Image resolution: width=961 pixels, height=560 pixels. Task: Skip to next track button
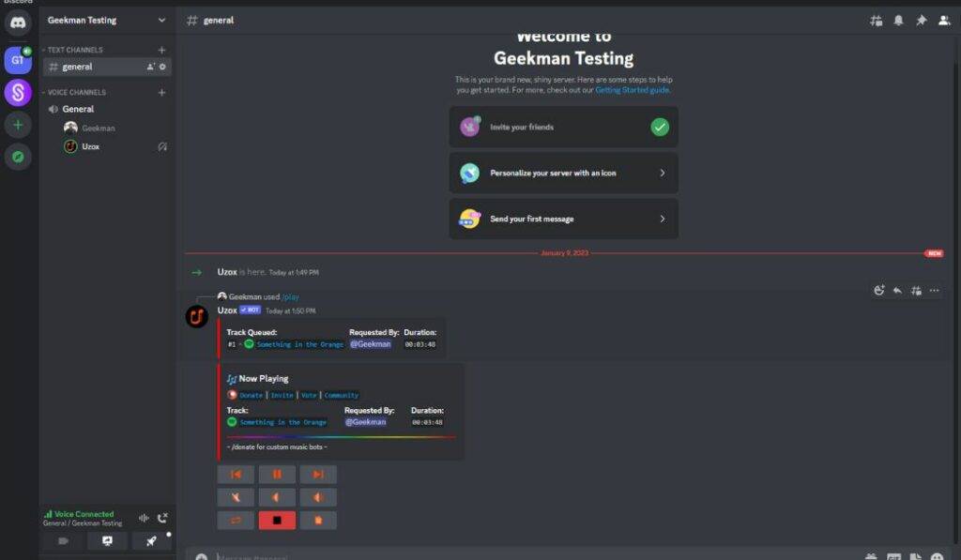coord(318,475)
